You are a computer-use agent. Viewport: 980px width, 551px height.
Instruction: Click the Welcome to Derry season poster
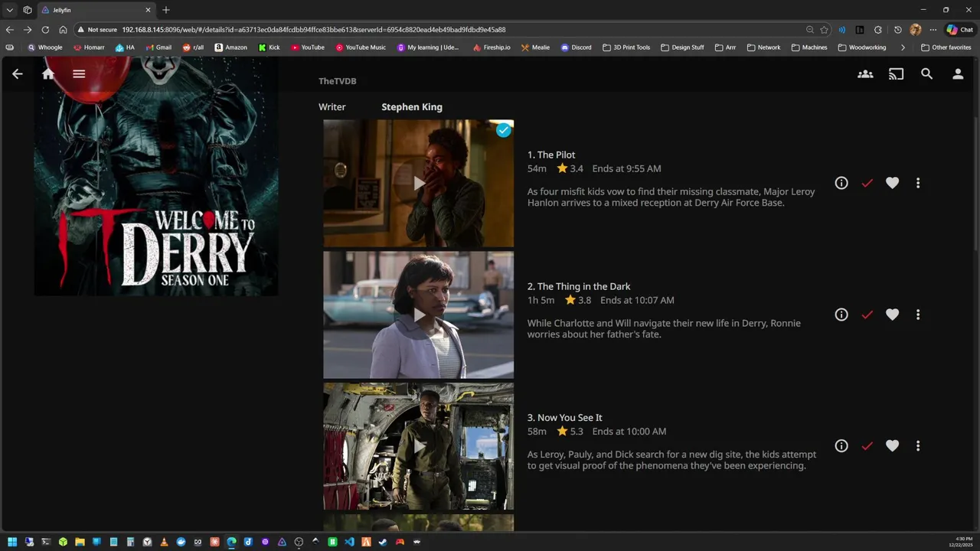click(156, 176)
